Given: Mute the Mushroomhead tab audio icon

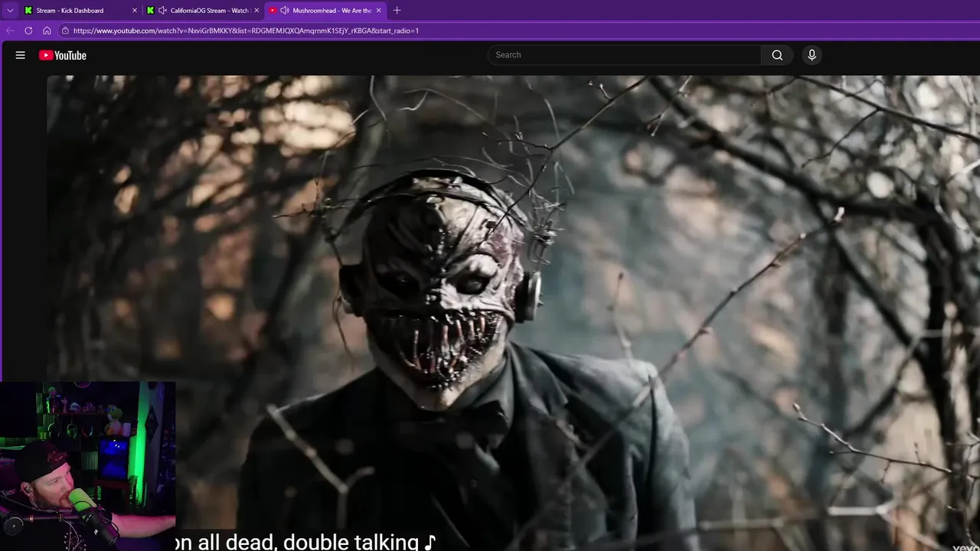Looking at the screenshot, I should tap(285, 11).
